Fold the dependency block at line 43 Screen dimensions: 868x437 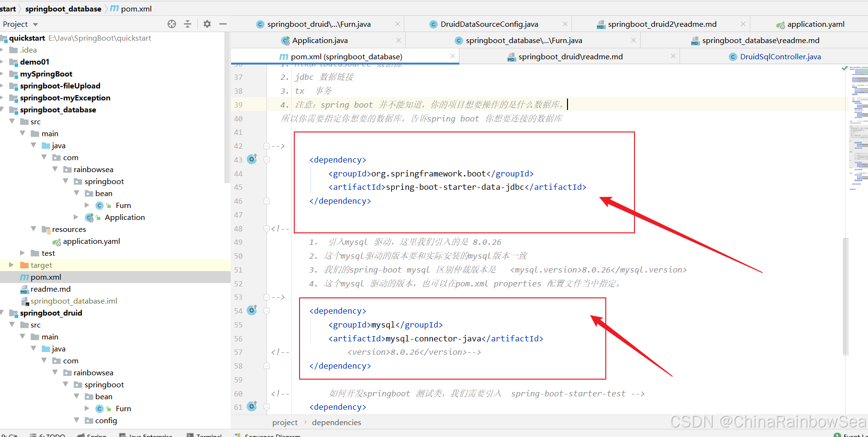coord(267,160)
